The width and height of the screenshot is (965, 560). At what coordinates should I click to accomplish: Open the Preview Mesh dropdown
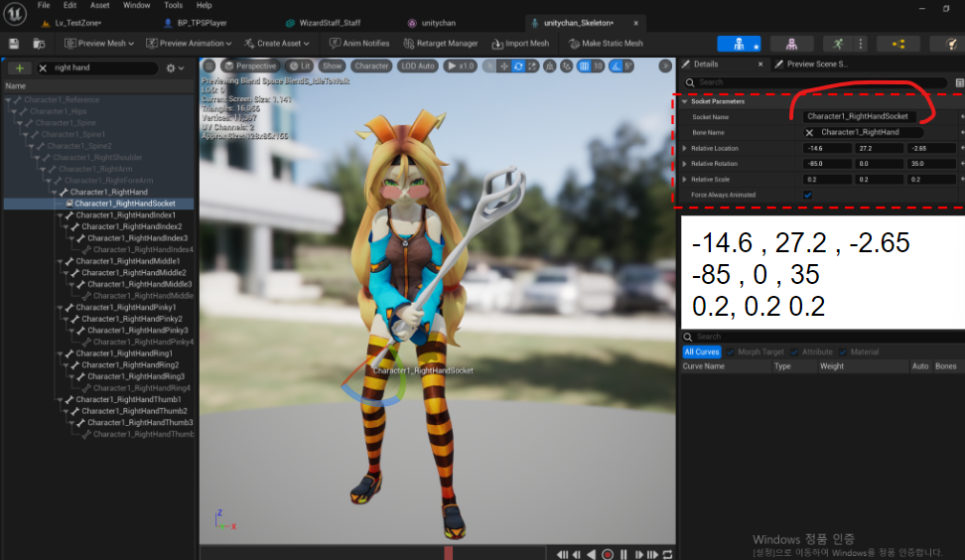(99, 43)
